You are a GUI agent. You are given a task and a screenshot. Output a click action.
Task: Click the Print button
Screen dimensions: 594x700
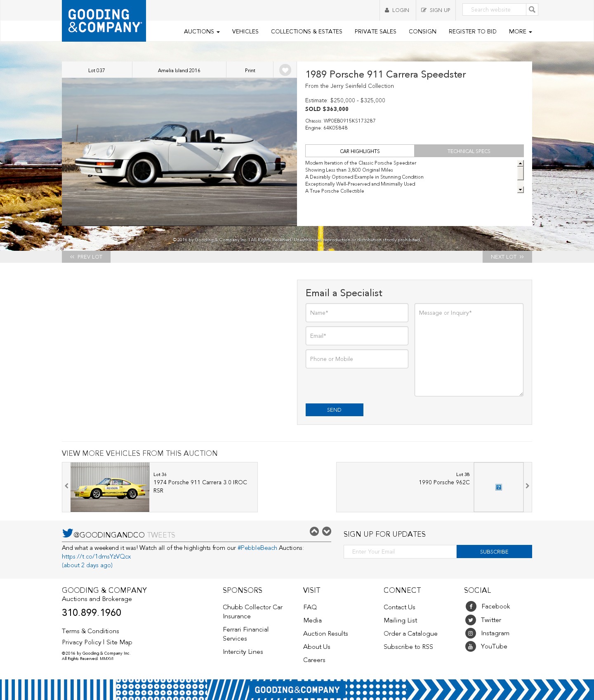(x=250, y=70)
